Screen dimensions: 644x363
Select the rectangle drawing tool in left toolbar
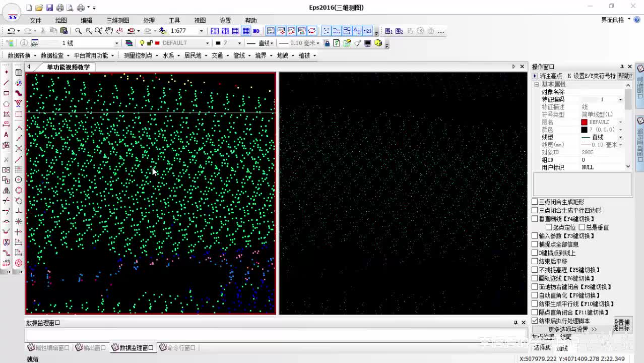point(6,93)
